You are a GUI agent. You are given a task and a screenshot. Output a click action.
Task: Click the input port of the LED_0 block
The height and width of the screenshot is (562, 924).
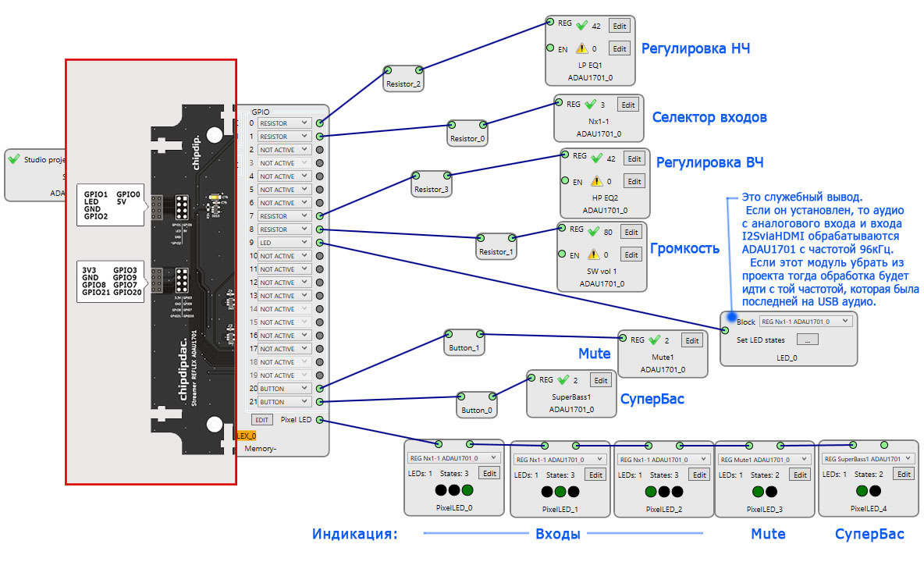point(726,330)
